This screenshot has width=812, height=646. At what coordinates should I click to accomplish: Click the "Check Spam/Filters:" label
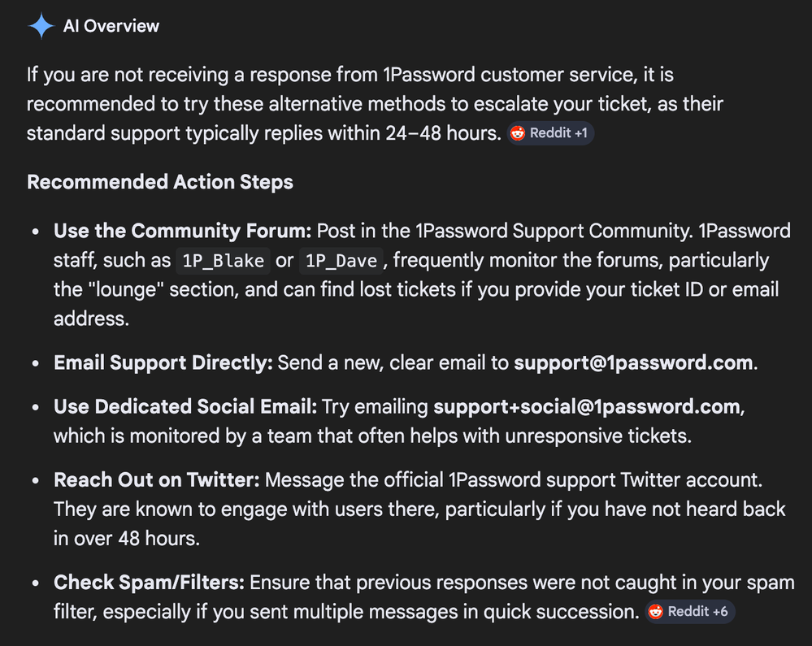pyautogui.click(x=150, y=583)
